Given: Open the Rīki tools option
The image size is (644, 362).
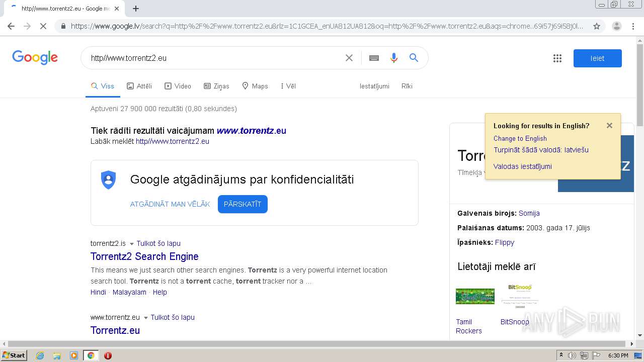Looking at the screenshot, I should coord(407,86).
